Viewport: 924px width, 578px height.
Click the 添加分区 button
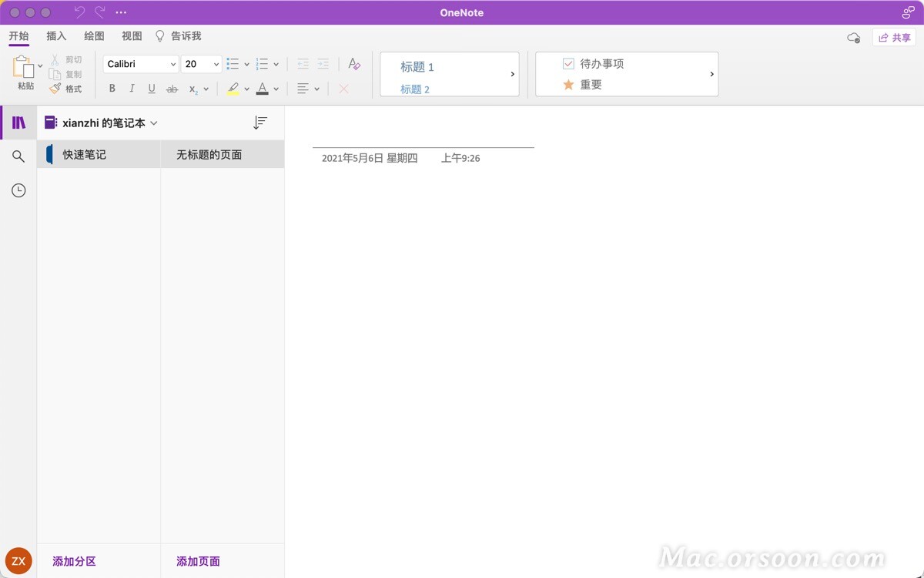(x=74, y=561)
